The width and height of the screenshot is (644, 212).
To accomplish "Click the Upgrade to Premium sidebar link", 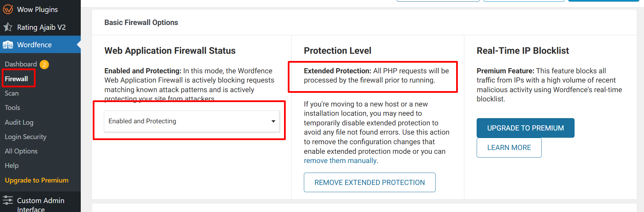I will pos(37,180).
